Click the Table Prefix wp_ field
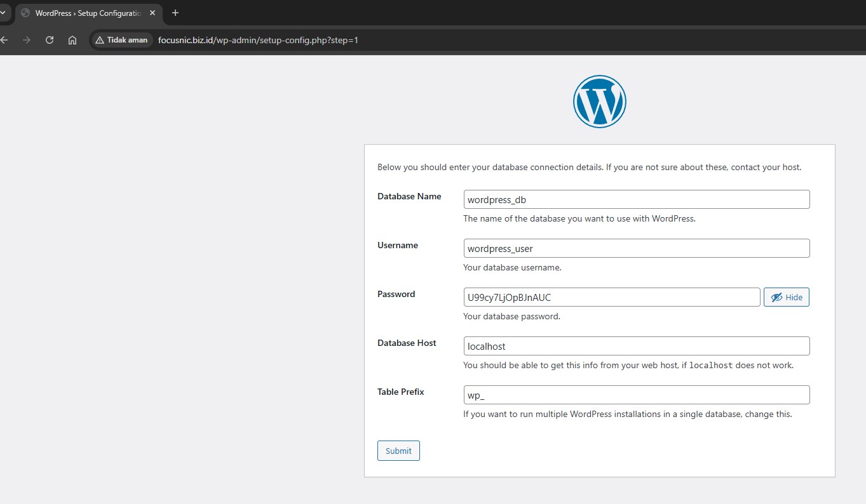 click(x=636, y=395)
